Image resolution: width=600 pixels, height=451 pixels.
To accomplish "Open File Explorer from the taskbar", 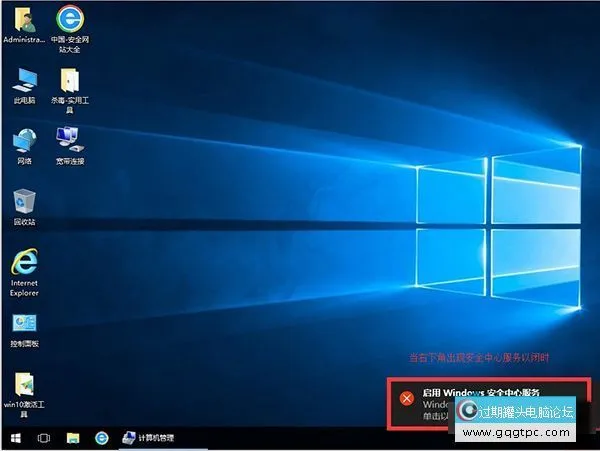I will [73, 438].
